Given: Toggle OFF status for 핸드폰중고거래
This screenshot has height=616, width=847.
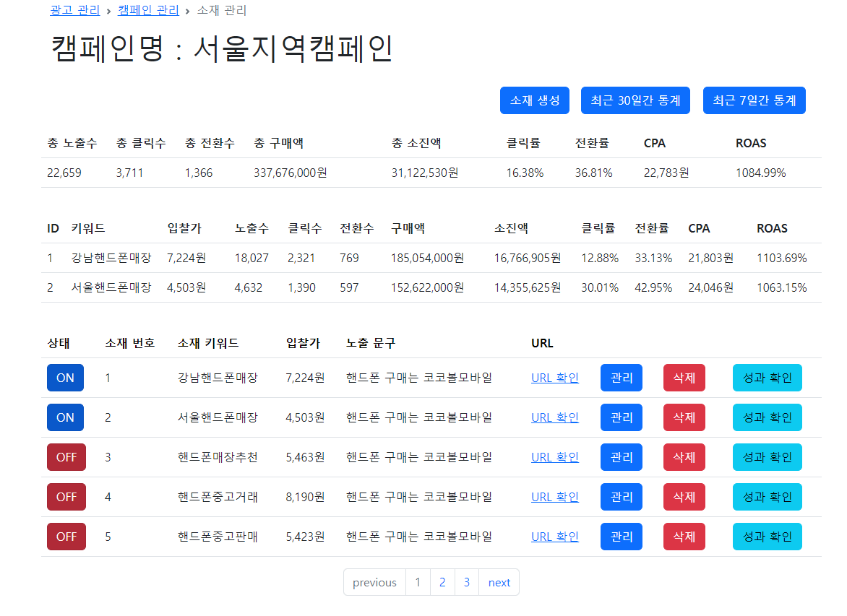Looking at the screenshot, I should click(66, 497).
